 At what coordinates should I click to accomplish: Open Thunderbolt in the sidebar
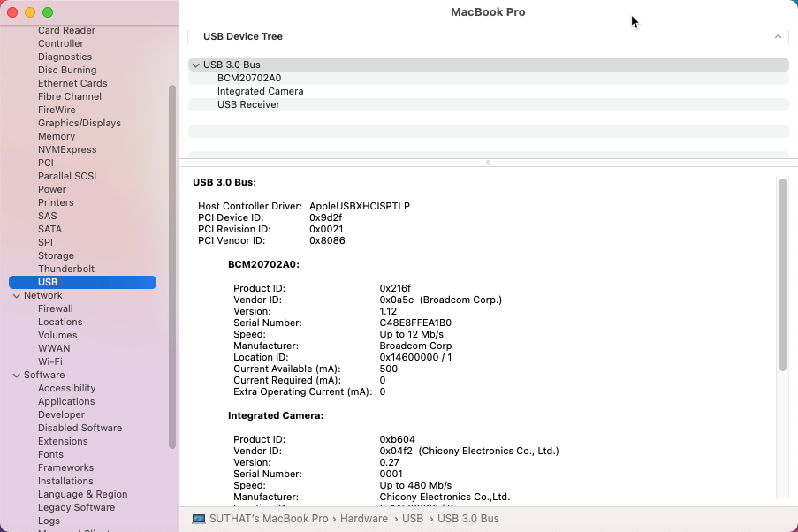coord(66,269)
